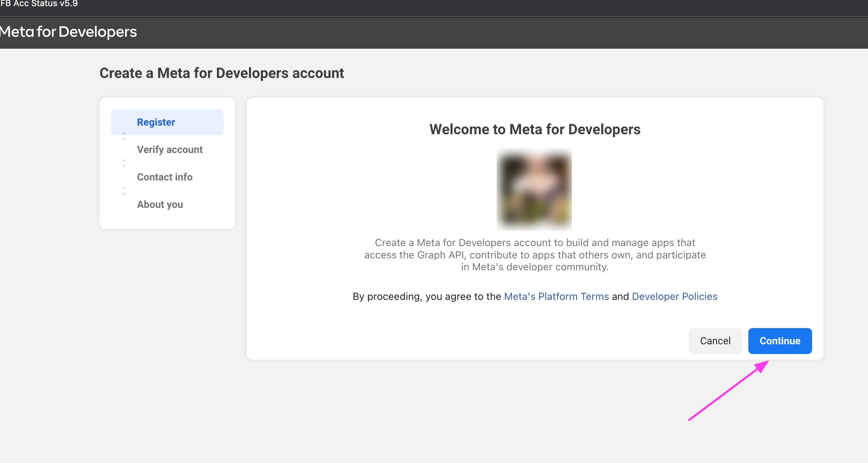Open the Meta's Platform Terms link
Screen dimensions: 868x463
click(x=556, y=296)
